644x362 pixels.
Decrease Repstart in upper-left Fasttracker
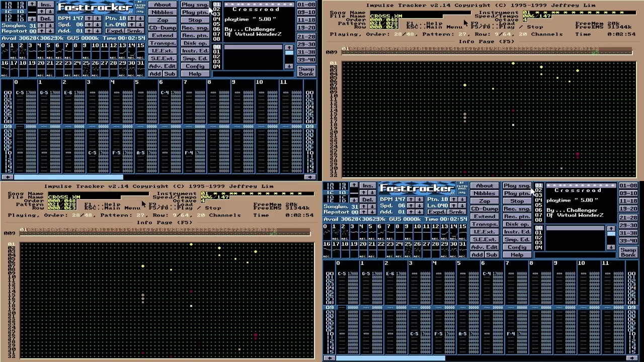pos(50,31)
